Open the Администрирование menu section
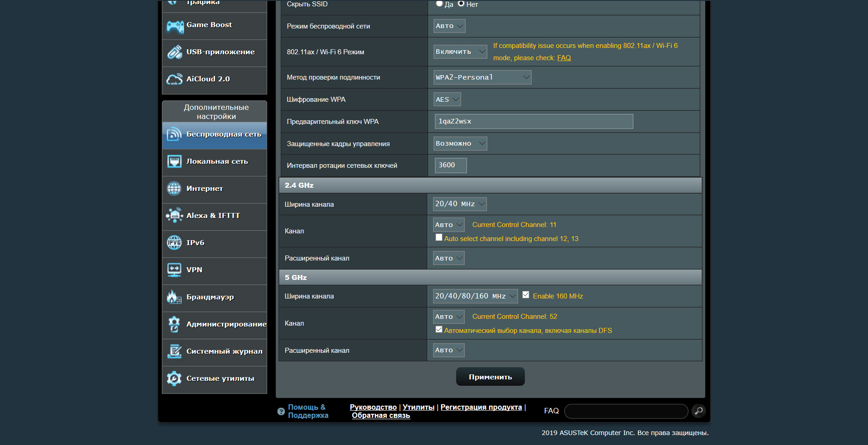868x445 pixels. 214,325
